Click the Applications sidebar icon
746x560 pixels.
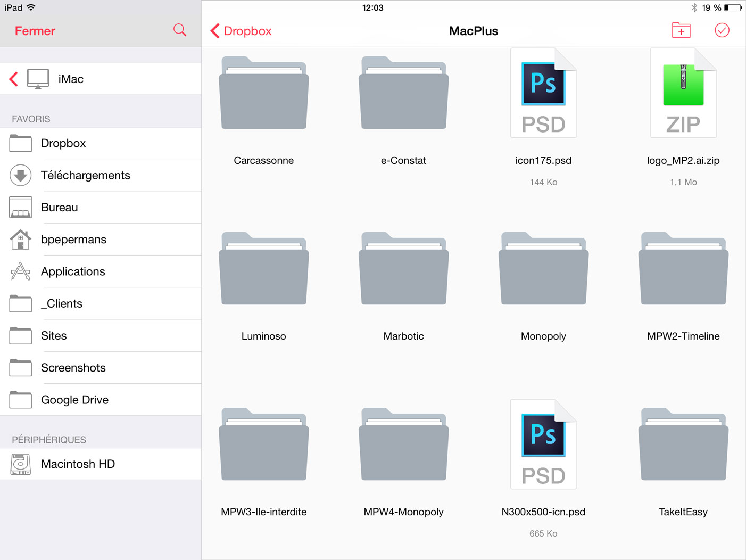(x=20, y=271)
